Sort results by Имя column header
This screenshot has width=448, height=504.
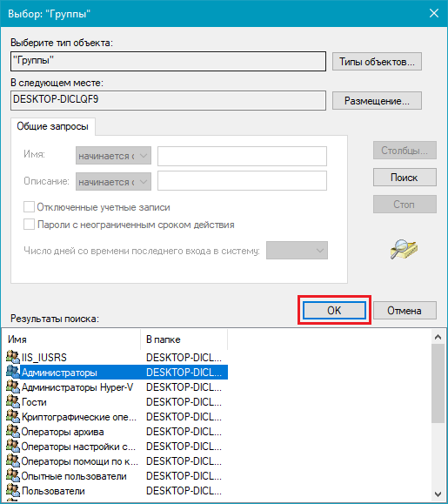[x=74, y=339]
